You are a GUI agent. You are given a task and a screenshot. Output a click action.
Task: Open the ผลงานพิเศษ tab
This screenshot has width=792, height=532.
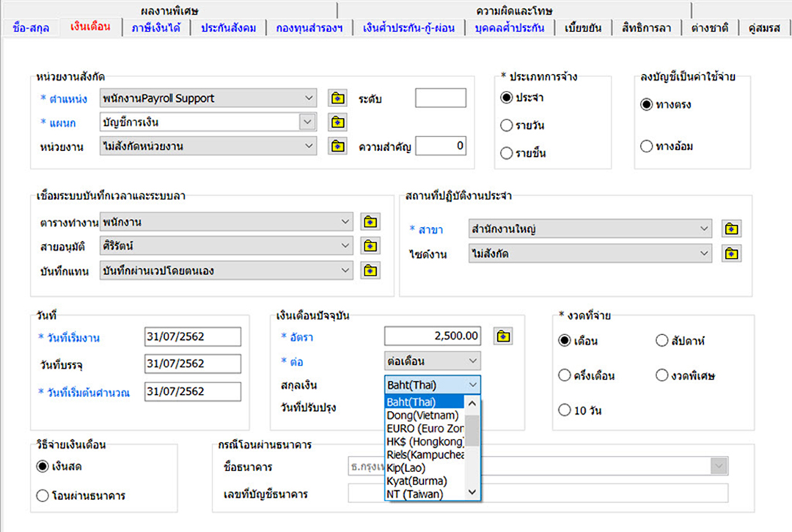[x=169, y=10]
